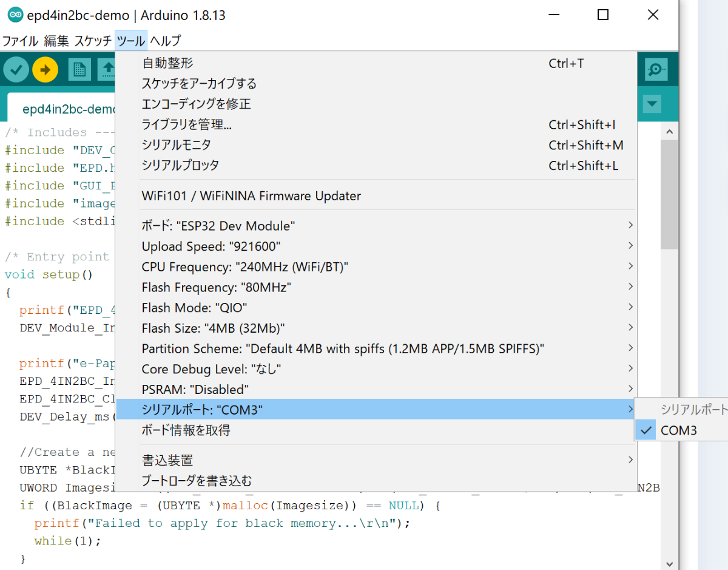Open the 編集 menu
This screenshot has width=728, height=570.
point(56,41)
